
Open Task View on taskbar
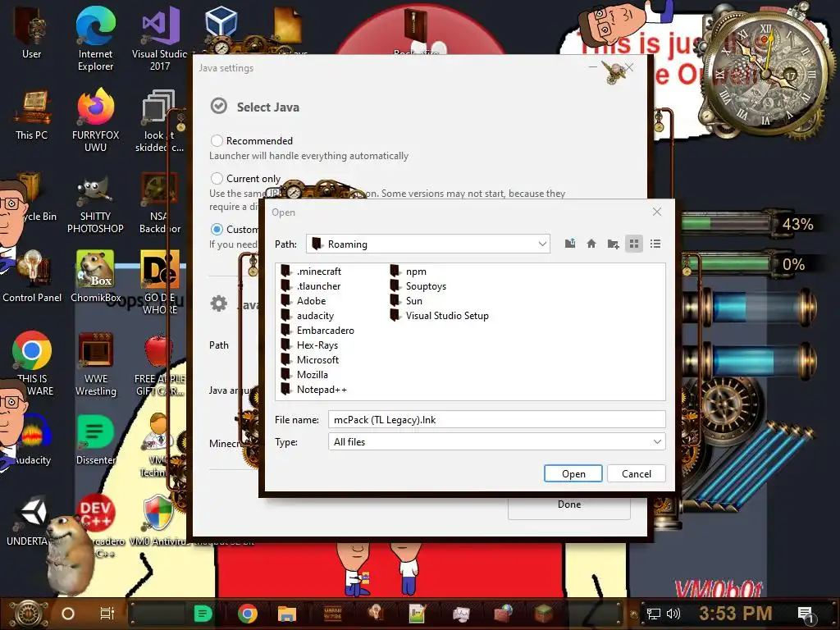point(107,614)
